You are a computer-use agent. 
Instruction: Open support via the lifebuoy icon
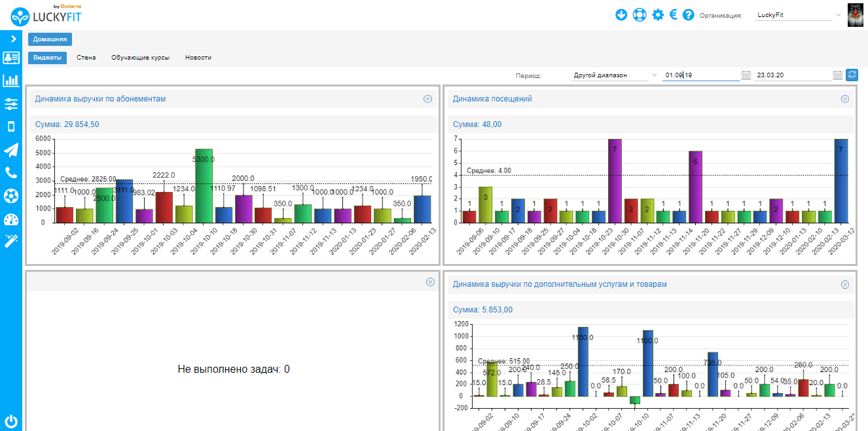640,14
